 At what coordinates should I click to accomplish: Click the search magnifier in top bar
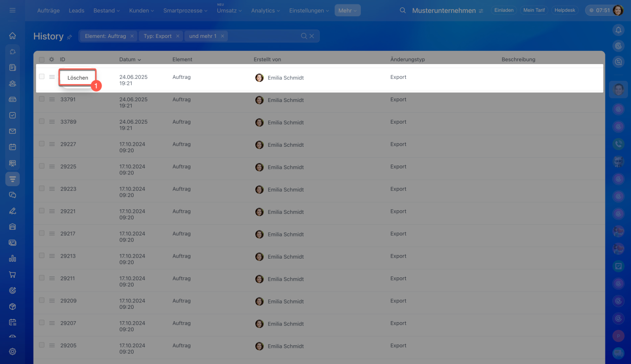(403, 10)
